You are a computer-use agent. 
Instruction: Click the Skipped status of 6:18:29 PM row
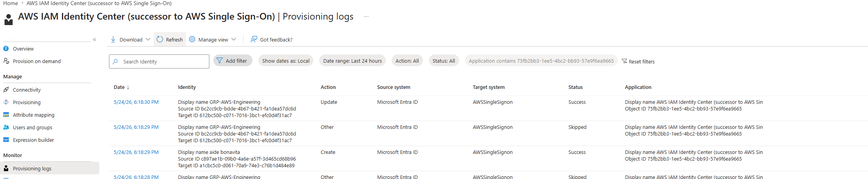point(577,127)
